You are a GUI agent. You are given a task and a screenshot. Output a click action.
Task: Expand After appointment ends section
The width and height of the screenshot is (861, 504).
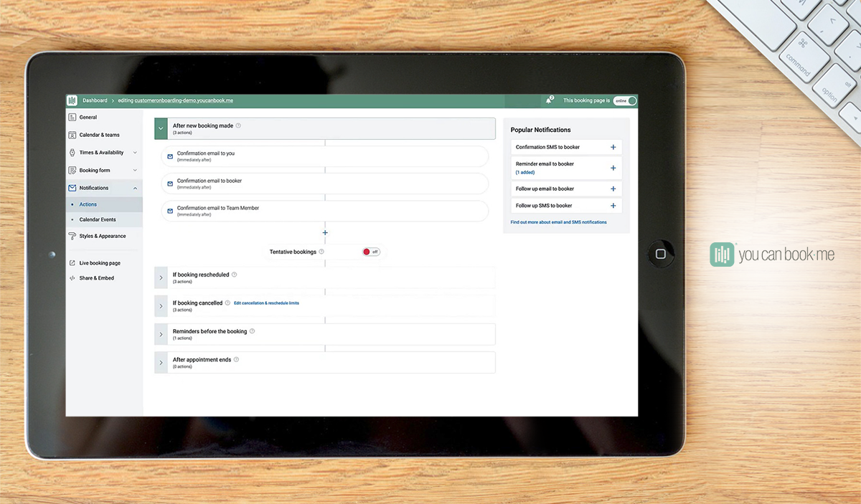[x=161, y=363]
